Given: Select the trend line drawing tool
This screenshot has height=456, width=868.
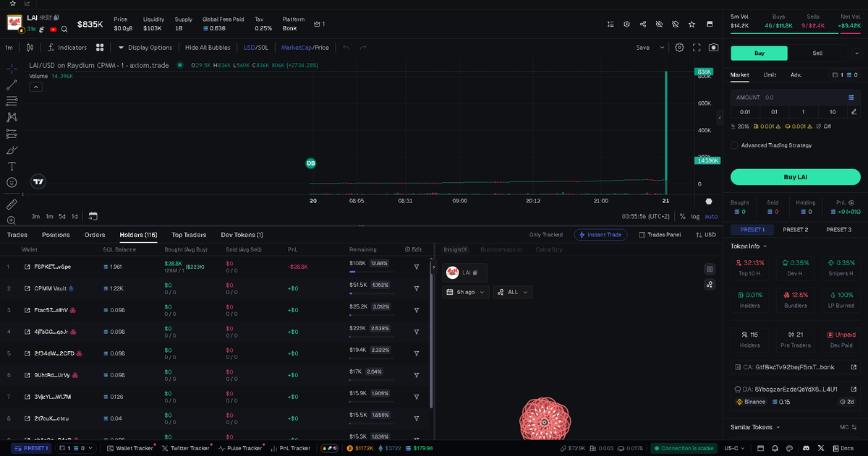Looking at the screenshot, I should tap(12, 85).
